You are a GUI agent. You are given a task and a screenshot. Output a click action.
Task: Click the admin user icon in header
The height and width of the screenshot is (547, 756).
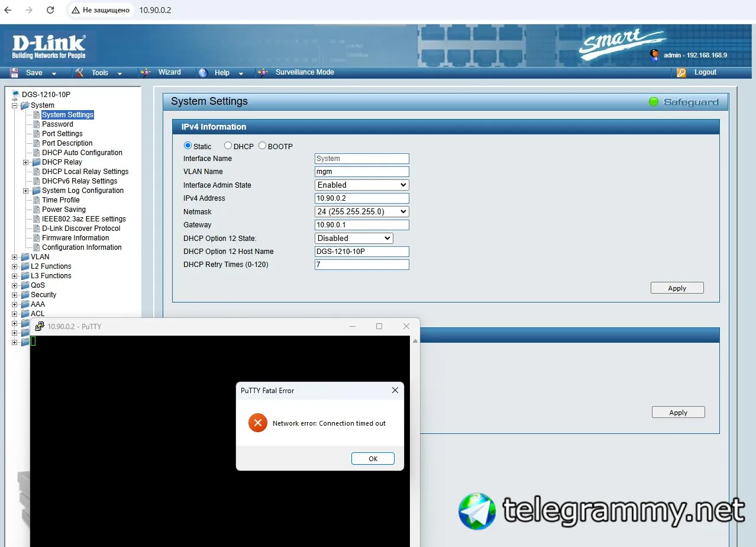point(654,54)
